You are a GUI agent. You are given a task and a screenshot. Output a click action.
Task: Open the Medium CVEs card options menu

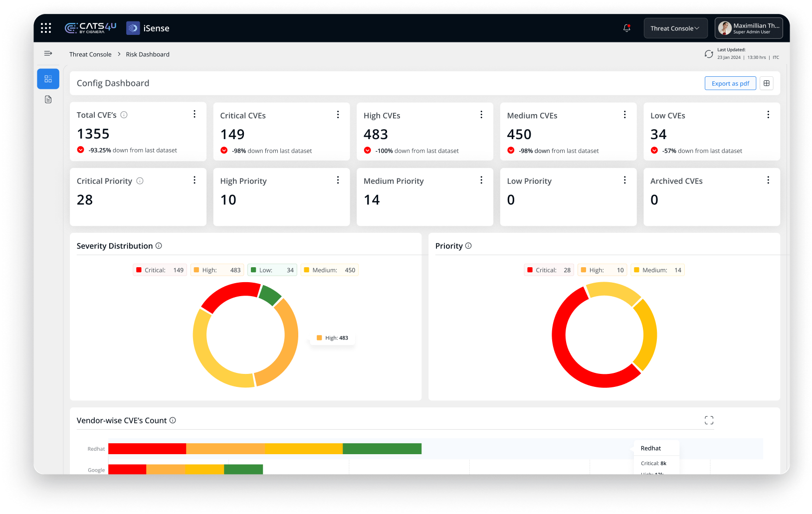tap(624, 115)
